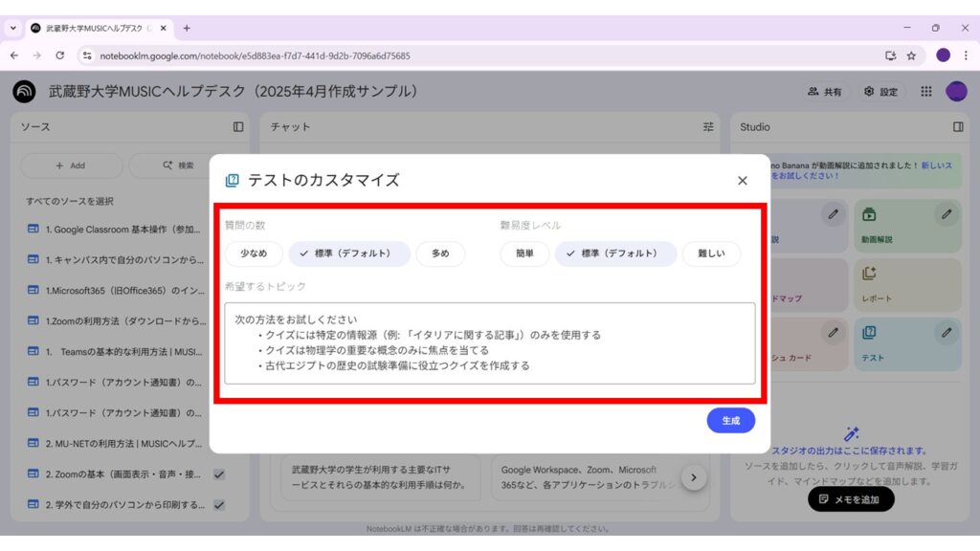Edit the 動画解説 tile pencil icon

point(947,214)
